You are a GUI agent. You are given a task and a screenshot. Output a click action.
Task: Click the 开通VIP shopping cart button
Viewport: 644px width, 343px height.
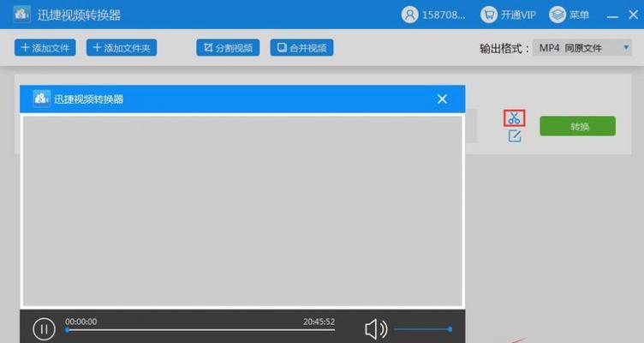(508, 15)
